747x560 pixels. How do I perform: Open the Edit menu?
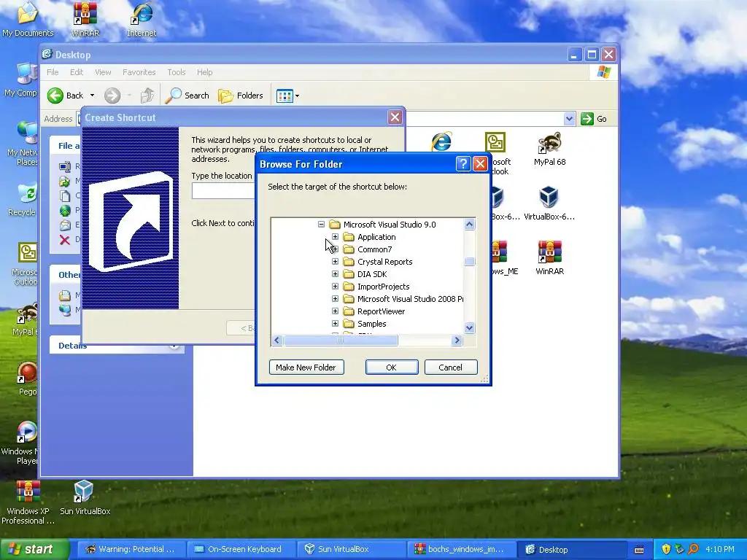76,72
